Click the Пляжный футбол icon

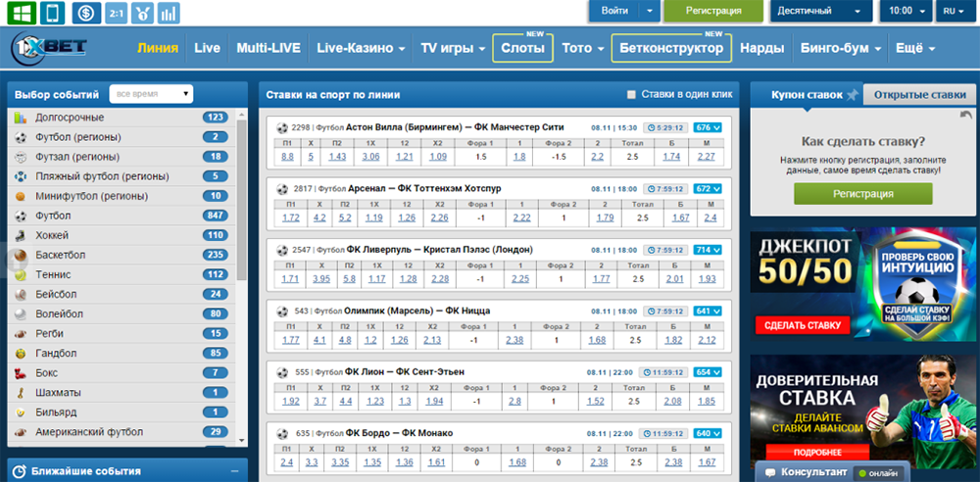21,176
